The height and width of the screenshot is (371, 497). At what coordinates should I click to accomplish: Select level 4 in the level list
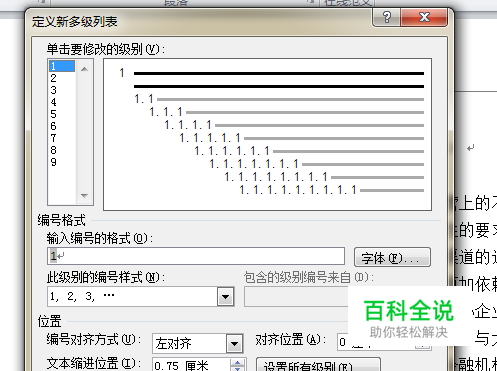pyautogui.click(x=62, y=102)
